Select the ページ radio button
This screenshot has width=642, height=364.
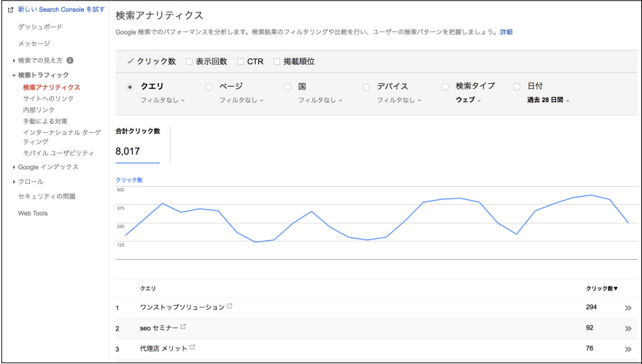pos(209,86)
